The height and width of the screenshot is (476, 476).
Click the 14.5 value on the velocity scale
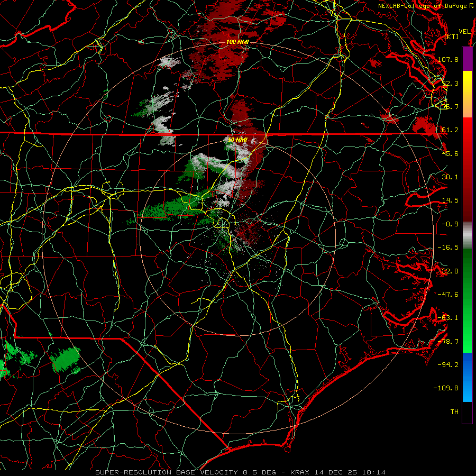pos(450,200)
